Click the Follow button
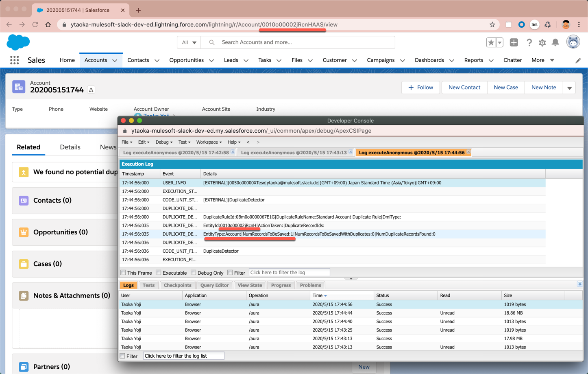 tap(420, 87)
